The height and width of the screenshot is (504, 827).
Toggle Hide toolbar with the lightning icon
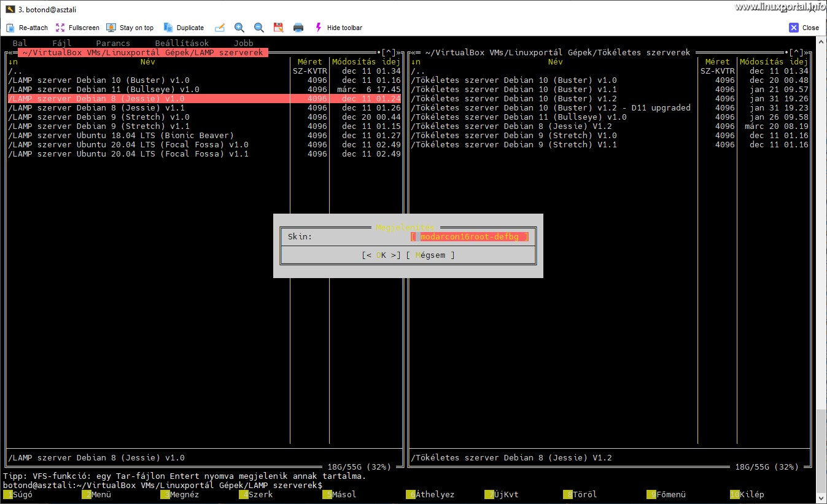pos(318,27)
